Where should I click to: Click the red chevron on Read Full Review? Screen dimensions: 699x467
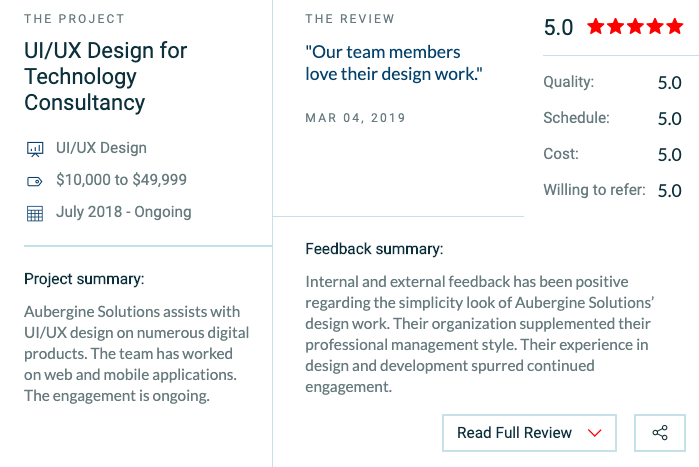click(595, 433)
